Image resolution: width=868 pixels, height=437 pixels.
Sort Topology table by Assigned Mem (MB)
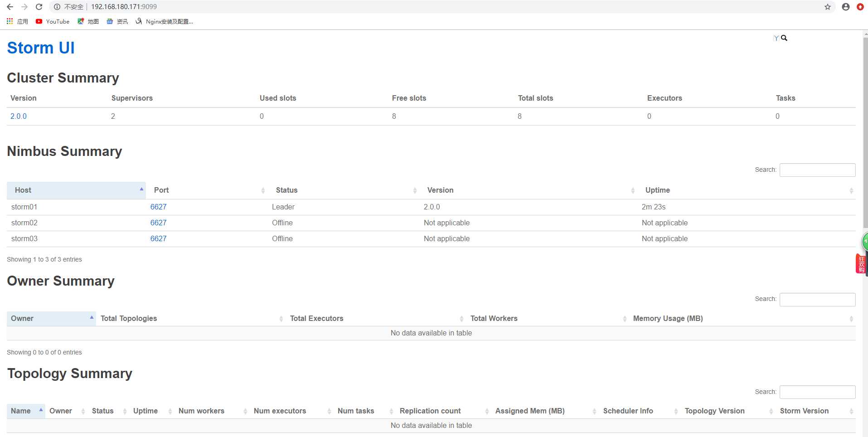[545, 411]
